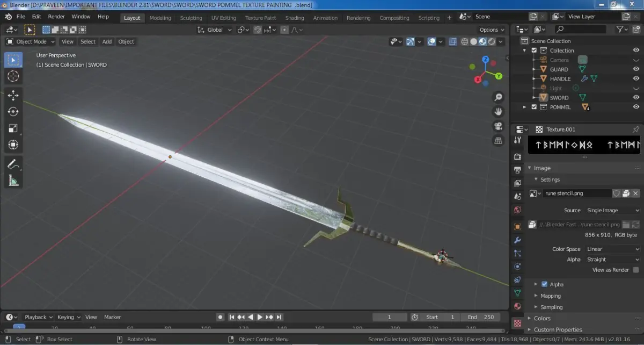Toggle visibility of the POMMEL collection
644x345 pixels.
tap(636, 107)
